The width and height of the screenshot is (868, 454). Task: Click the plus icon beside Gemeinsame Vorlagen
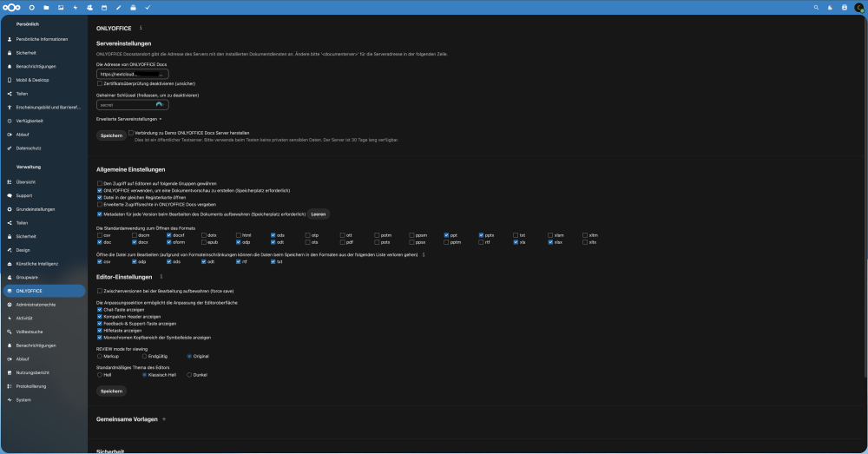pyautogui.click(x=164, y=419)
